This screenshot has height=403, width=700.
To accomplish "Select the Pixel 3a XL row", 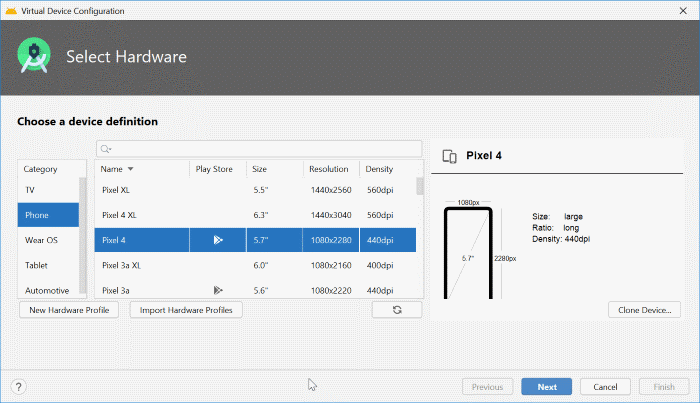I will pos(255,265).
